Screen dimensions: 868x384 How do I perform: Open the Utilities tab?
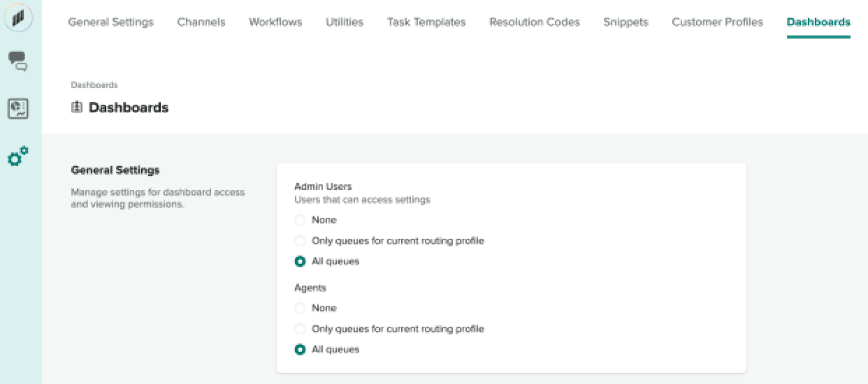click(345, 22)
